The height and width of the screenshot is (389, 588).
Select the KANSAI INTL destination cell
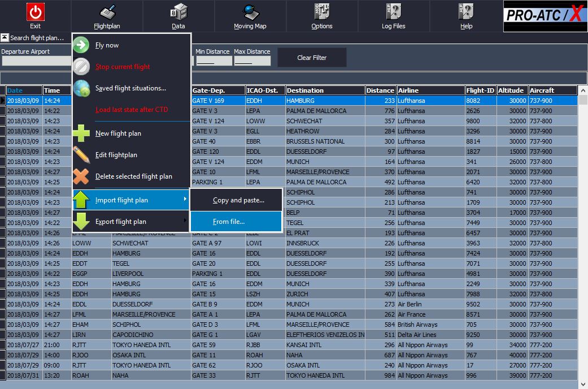(x=325, y=345)
